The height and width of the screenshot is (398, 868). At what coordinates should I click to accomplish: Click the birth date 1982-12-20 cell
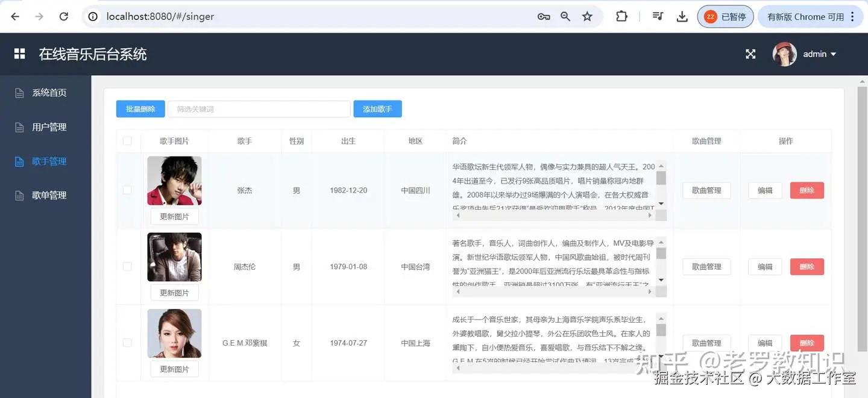coord(348,190)
